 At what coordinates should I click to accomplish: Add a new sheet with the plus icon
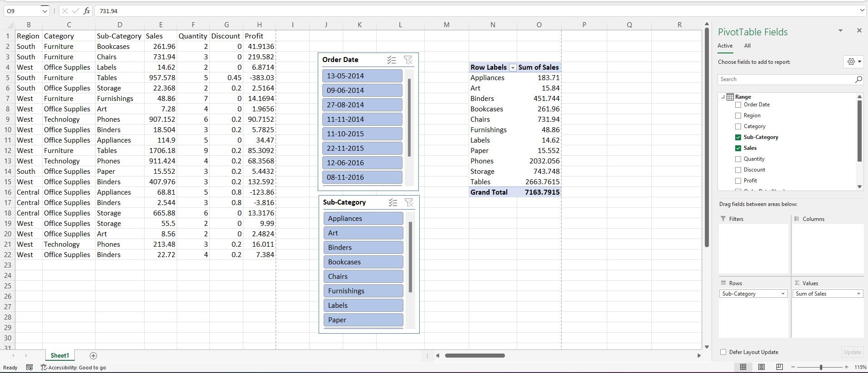pyautogui.click(x=93, y=356)
